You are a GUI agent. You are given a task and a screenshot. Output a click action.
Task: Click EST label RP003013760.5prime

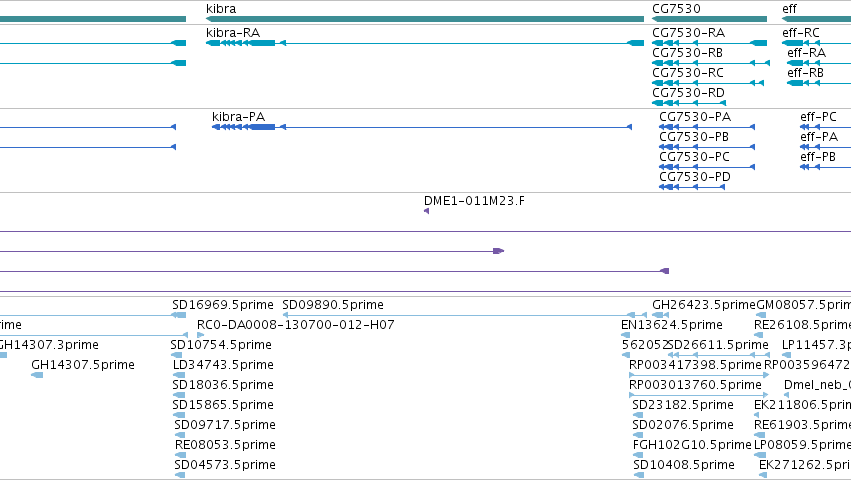[x=695, y=385]
